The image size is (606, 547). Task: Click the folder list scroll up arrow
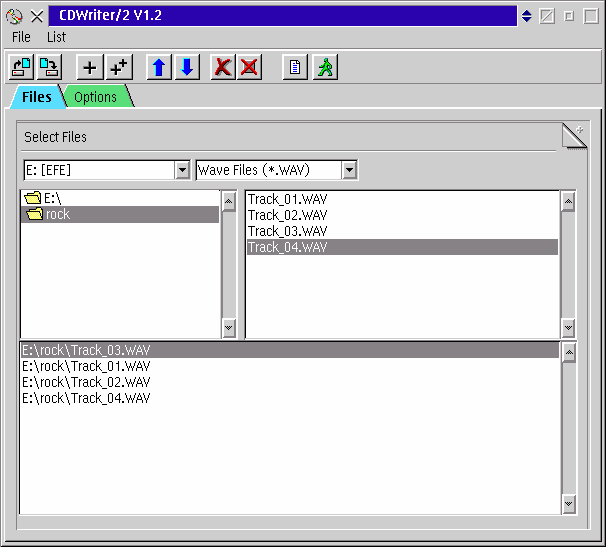229,201
